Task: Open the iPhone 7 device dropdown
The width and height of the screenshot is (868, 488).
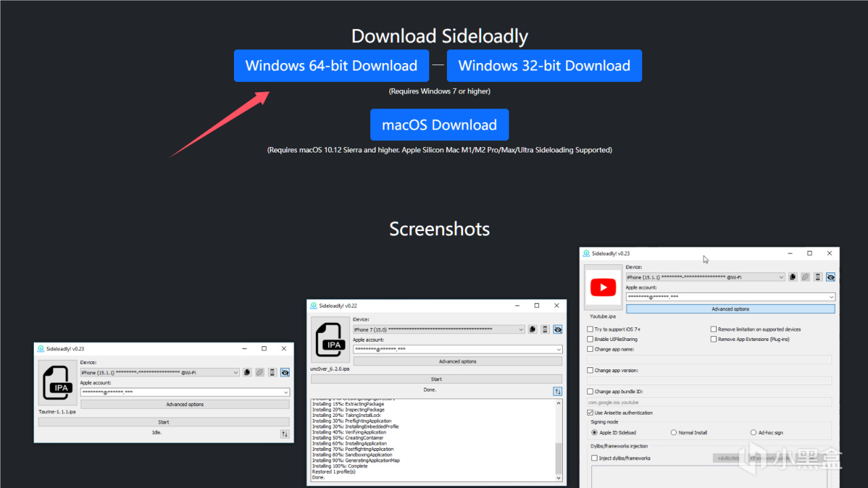Action: [x=439, y=329]
